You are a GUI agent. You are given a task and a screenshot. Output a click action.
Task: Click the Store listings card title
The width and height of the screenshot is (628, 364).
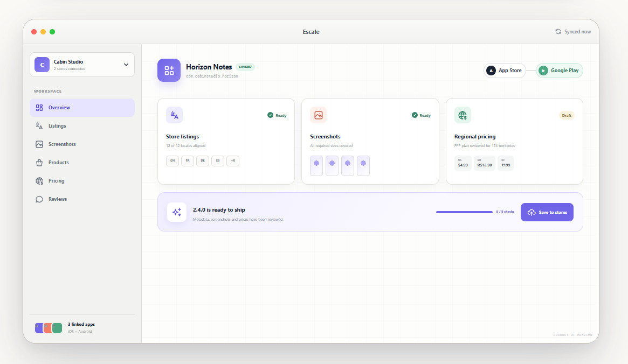coord(182,137)
